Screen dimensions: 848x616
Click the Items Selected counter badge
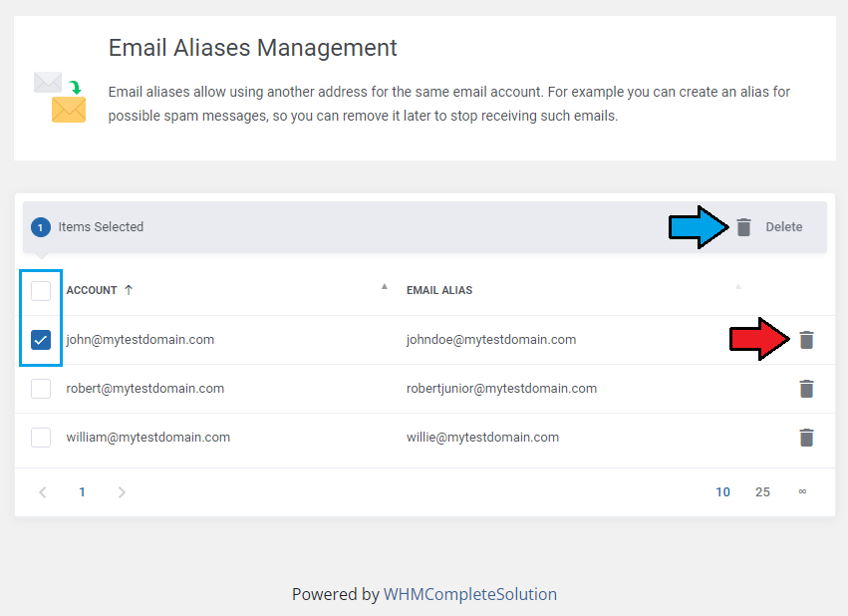pos(41,227)
